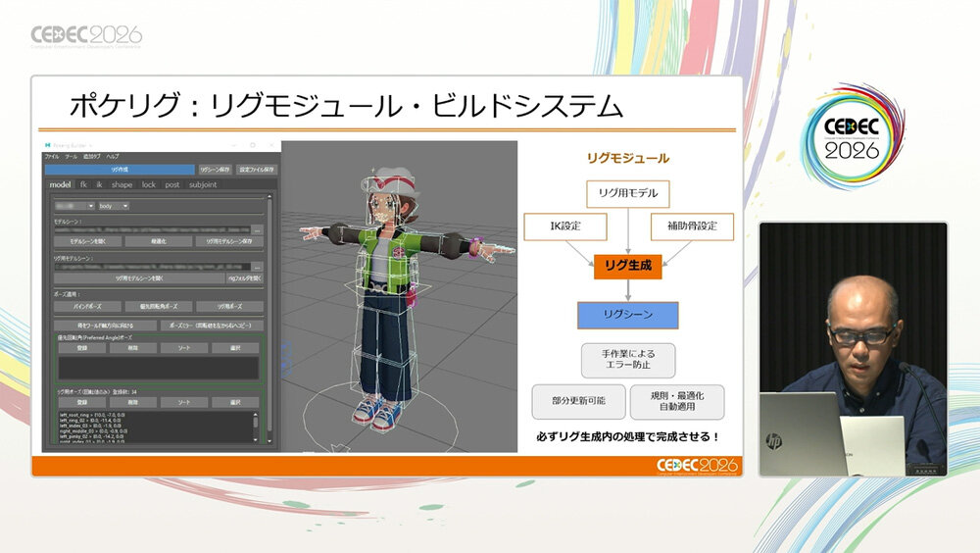Switch to the shape tab
The width and height of the screenshot is (980, 553).
122,184
